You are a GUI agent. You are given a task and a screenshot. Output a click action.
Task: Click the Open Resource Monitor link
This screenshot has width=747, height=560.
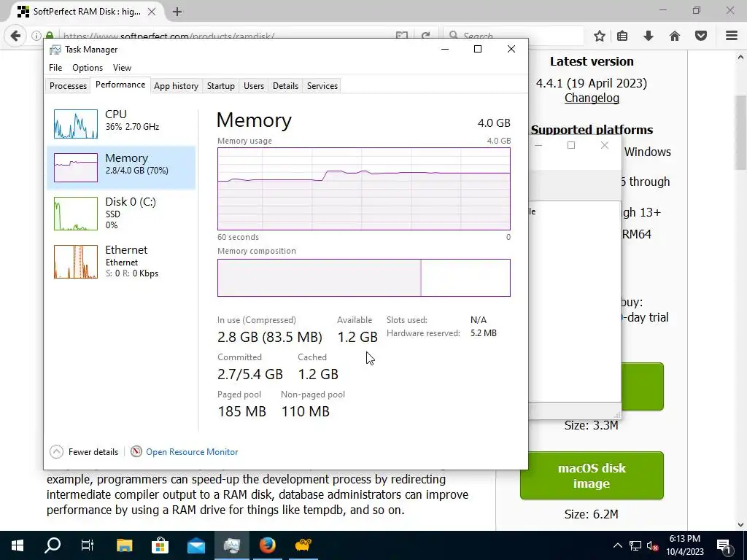click(x=192, y=452)
